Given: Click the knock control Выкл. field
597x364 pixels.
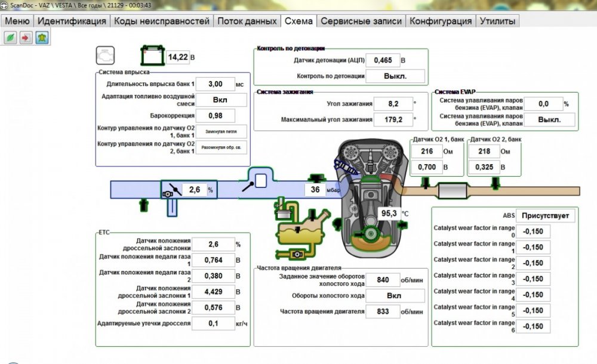Looking at the screenshot, I should [395, 76].
